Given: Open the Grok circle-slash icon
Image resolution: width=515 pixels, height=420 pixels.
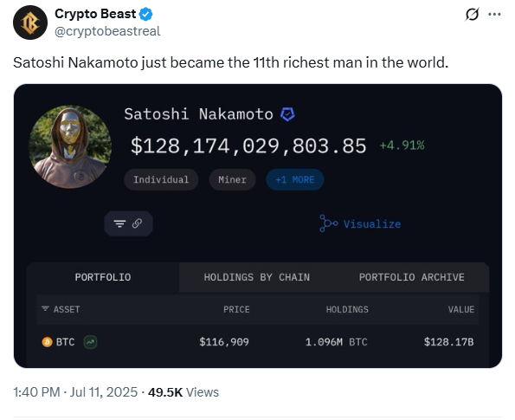Looking at the screenshot, I should [x=472, y=14].
